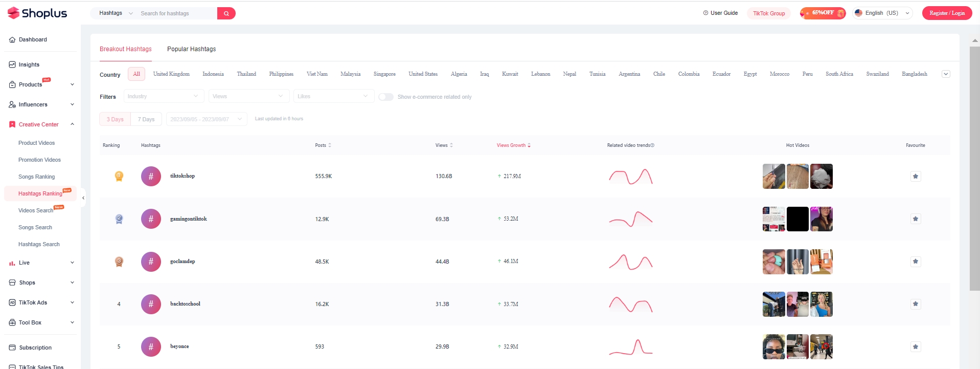Click the beyonce hashtag symbol icon

click(151, 346)
